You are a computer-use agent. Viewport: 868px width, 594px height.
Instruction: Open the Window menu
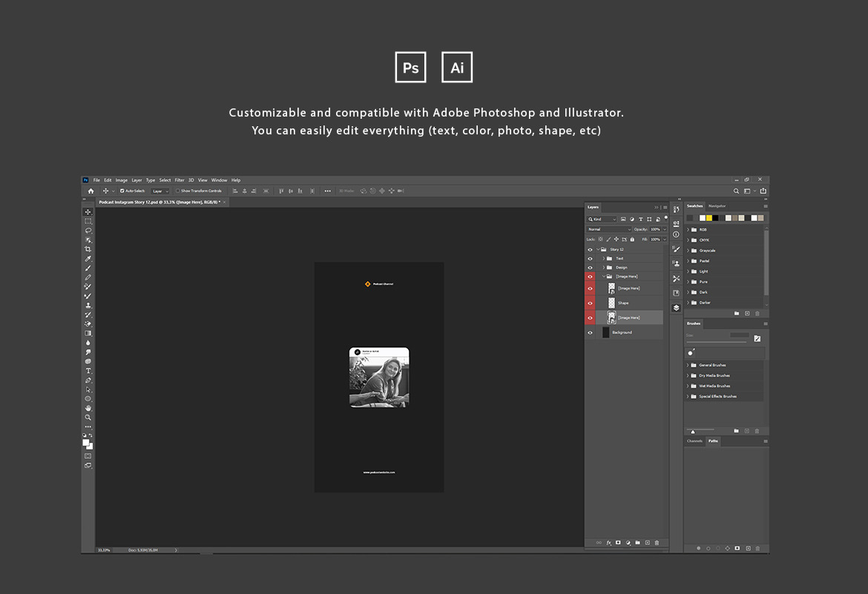(219, 180)
